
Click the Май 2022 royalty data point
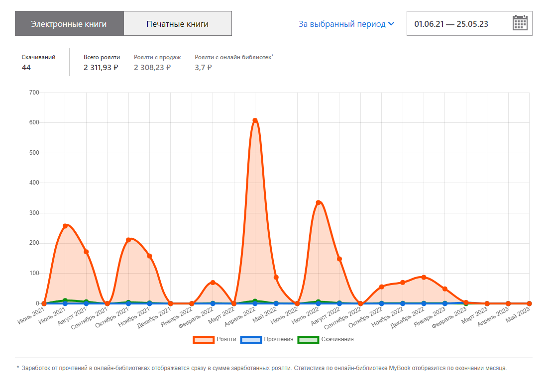(x=276, y=278)
